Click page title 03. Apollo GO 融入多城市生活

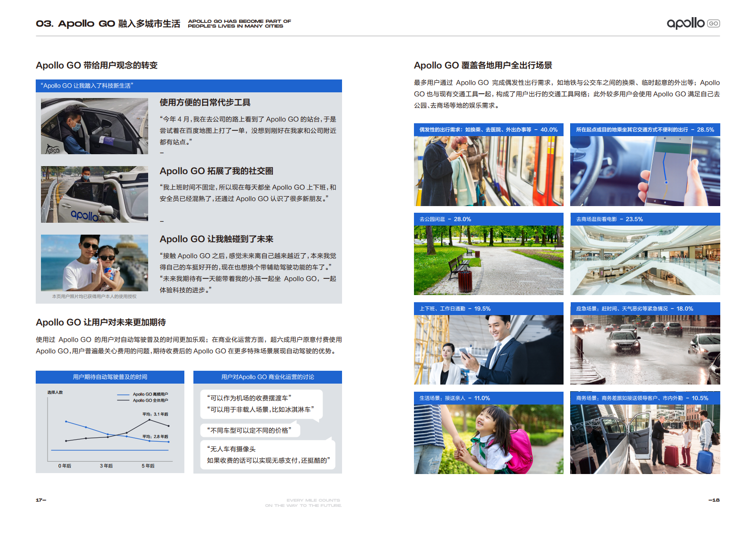[108, 23]
